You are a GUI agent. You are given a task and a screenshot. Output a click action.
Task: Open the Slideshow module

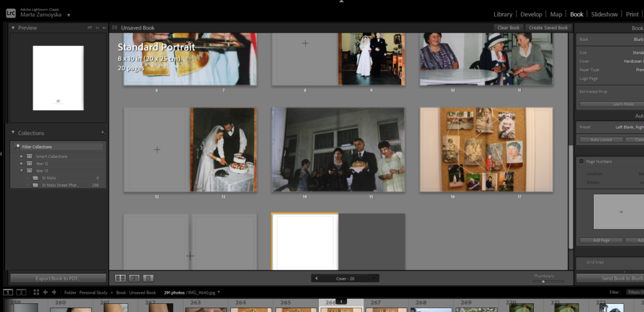604,14
